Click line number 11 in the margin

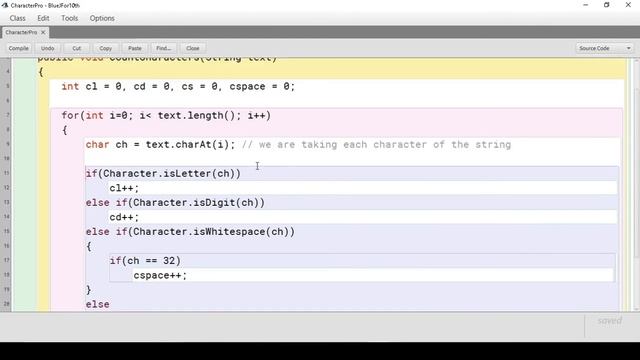tap(7, 173)
